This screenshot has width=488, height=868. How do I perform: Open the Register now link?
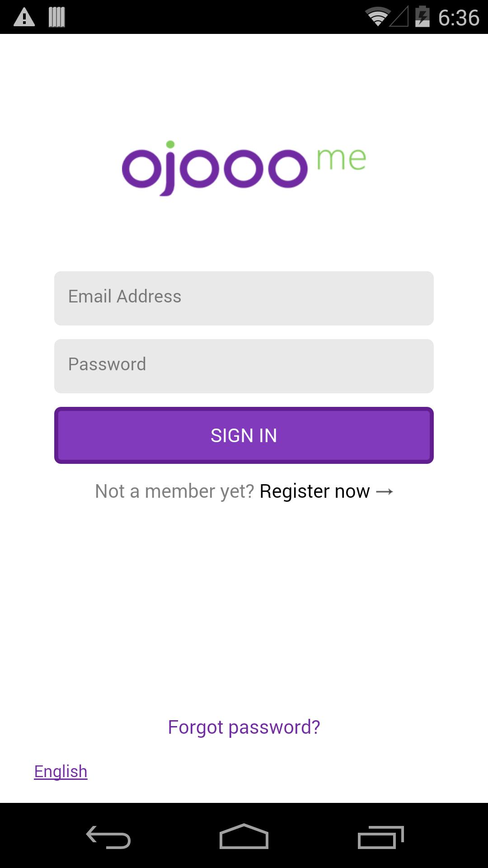[314, 491]
